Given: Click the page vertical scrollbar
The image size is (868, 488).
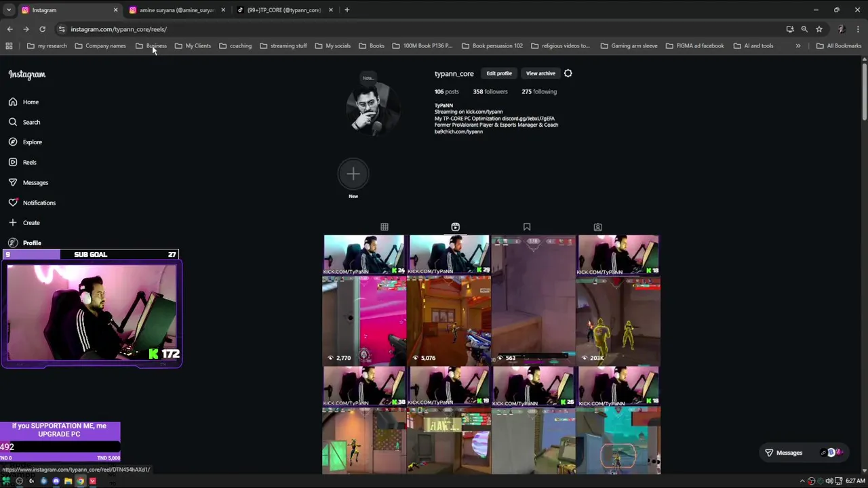Looking at the screenshot, I should click(864, 93).
